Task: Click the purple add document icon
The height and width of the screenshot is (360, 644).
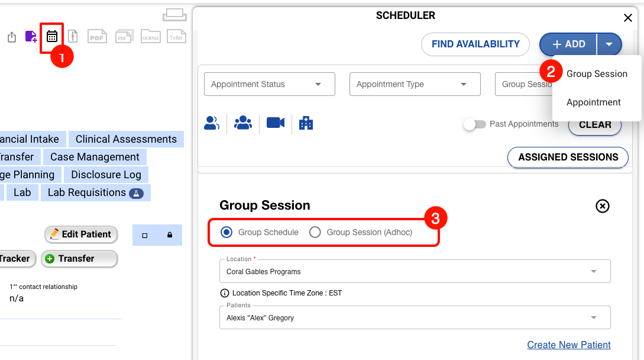Action: (x=31, y=37)
